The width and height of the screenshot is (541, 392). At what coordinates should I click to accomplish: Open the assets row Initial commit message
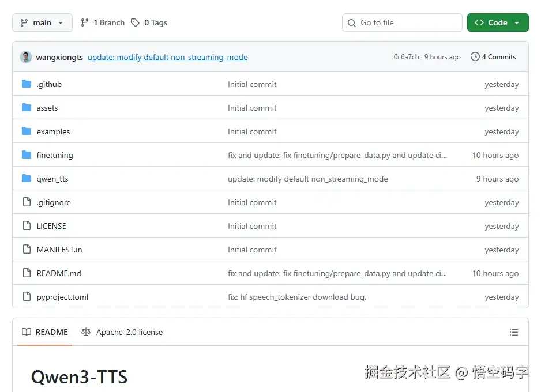pos(252,108)
